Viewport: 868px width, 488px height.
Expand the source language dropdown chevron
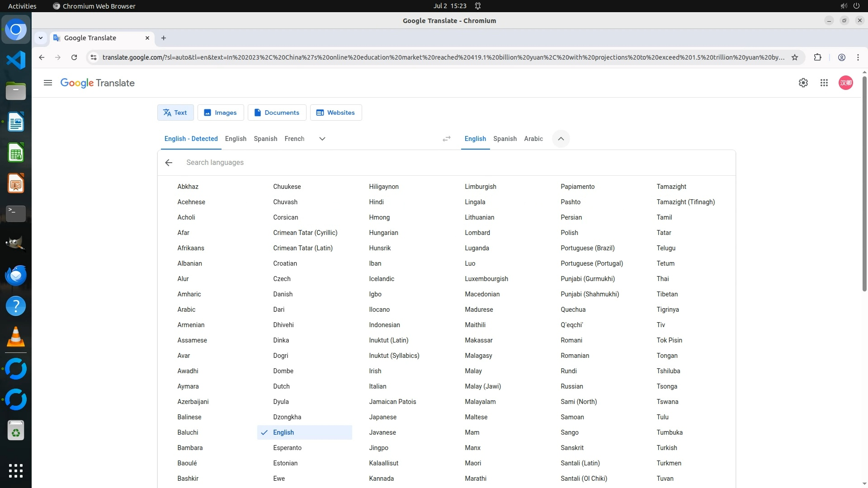pyautogui.click(x=322, y=139)
